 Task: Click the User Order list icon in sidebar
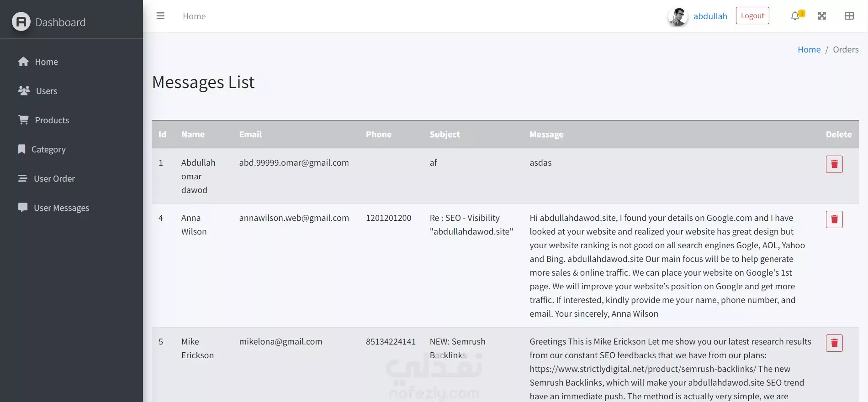pos(23,178)
